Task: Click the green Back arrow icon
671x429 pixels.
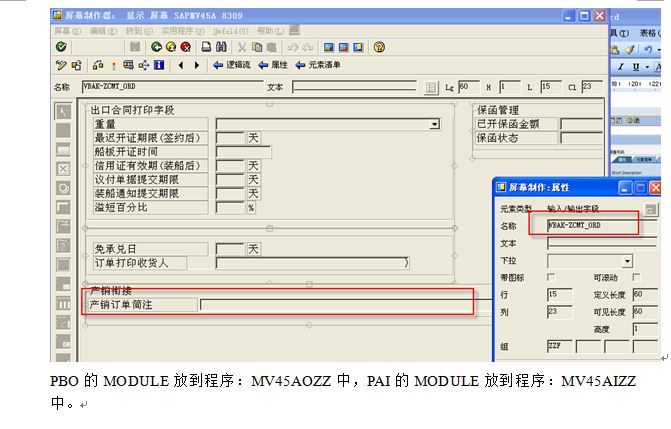Action: [156, 47]
